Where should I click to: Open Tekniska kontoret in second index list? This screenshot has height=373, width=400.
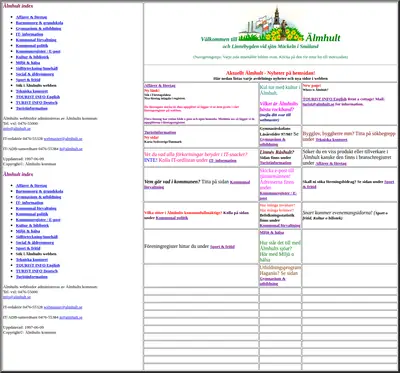32,259
